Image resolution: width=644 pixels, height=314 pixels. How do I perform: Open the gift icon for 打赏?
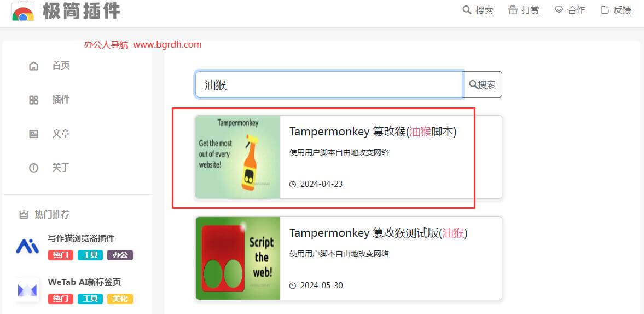tap(513, 10)
